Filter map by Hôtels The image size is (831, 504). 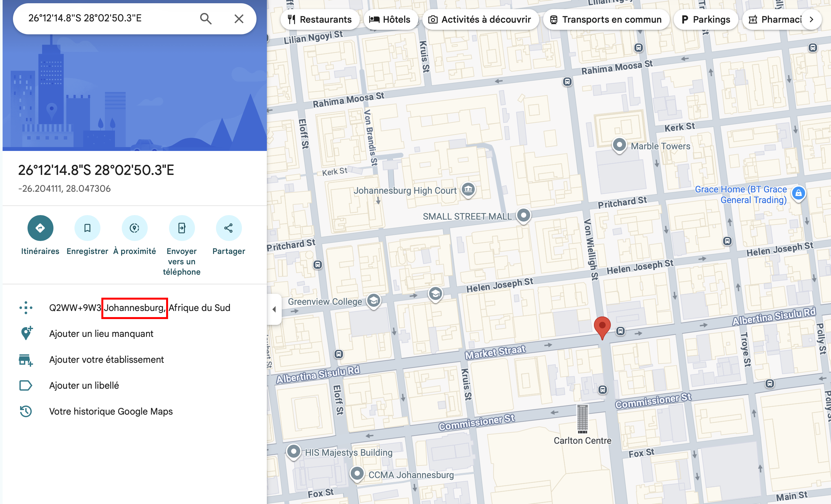(390, 19)
